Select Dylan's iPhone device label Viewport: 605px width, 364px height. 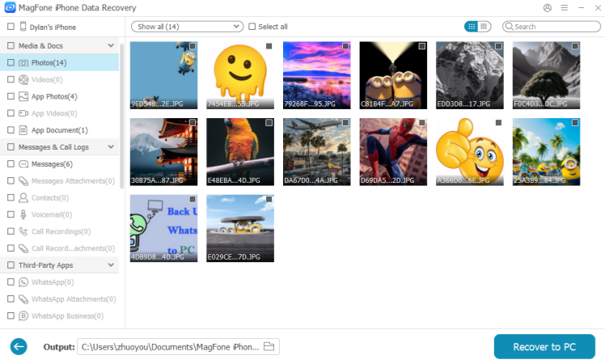(x=53, y=27)
